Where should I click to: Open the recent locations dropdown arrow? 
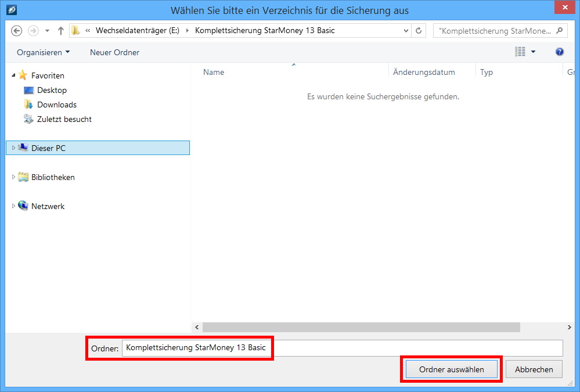[48, 31]
